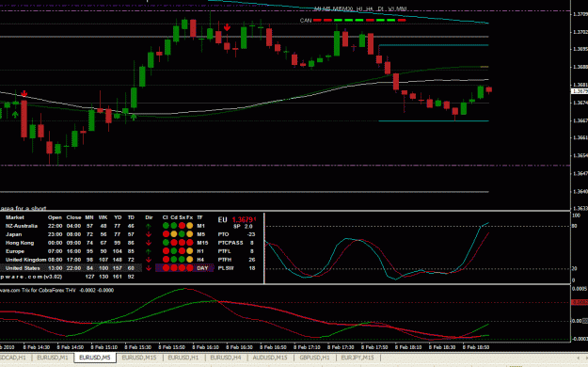Click the '20' level label of the stochastic panel
This screenshot has height=367, width=588.
575,268
